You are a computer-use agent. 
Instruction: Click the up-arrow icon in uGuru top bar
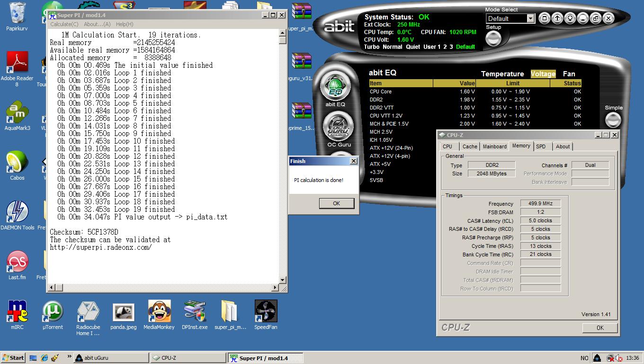pyautogui.click(x=557, y=18)
